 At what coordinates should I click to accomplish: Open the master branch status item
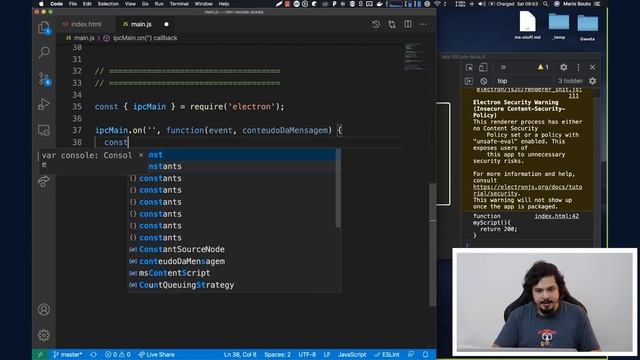tap(68, 355)
